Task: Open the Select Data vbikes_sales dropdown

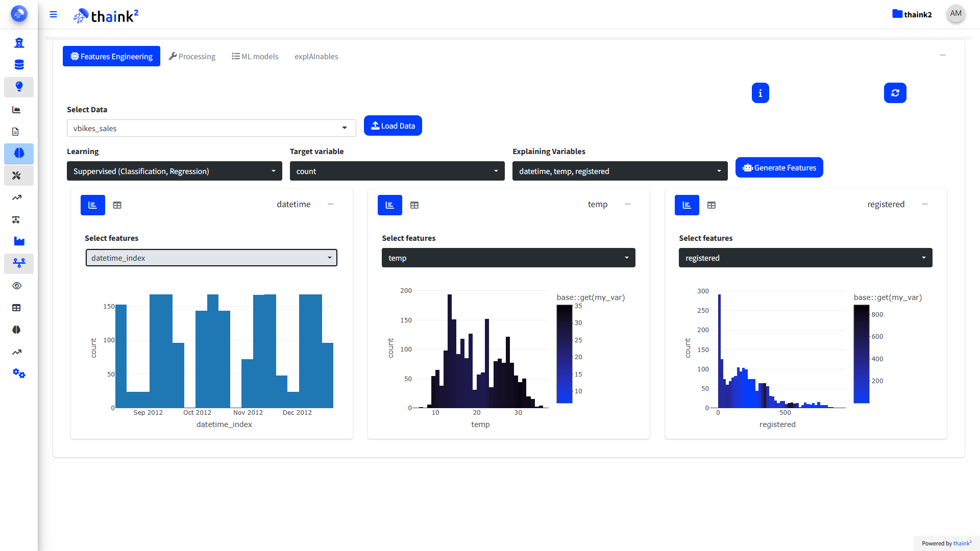Action: point(211,128)
